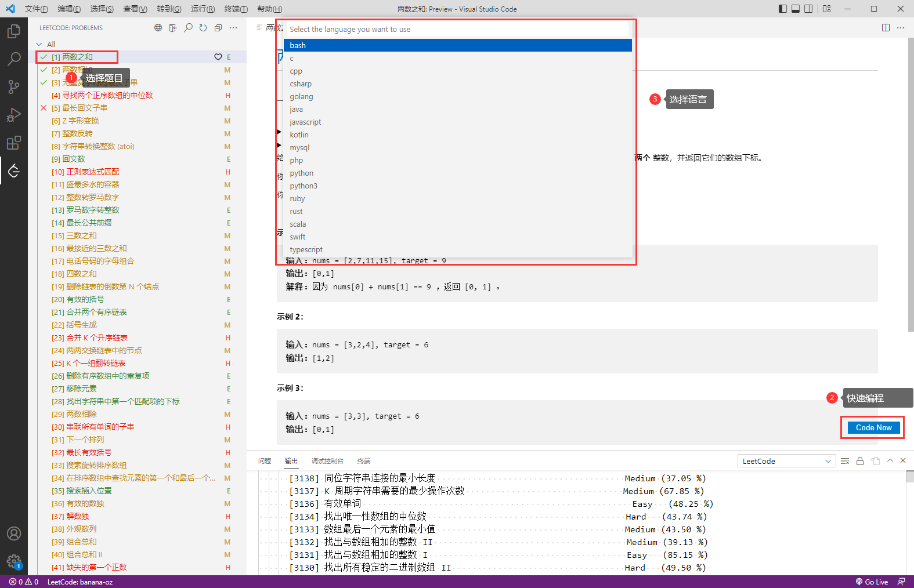Choose java in the language picker
The height and width of the screenshot is (588, 914).
coord(458,109)
